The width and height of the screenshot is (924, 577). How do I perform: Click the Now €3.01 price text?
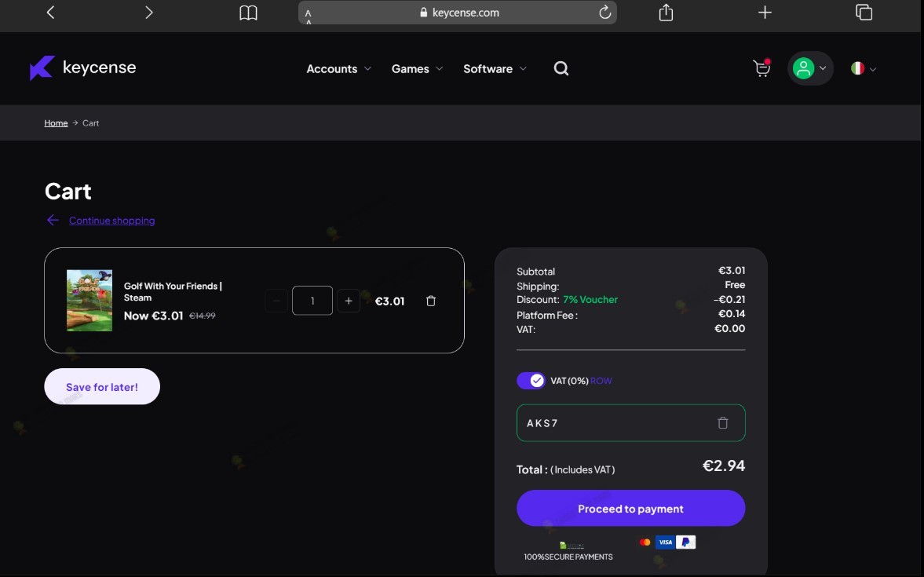pos(153,316)
